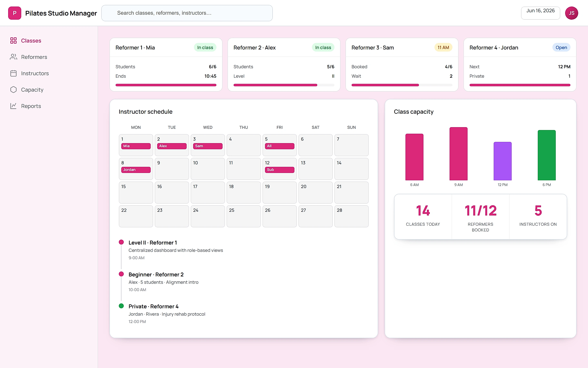Click the Reformers people icon
The height and width of the screenshot is (368, 588).
click(x=13, y=57)
